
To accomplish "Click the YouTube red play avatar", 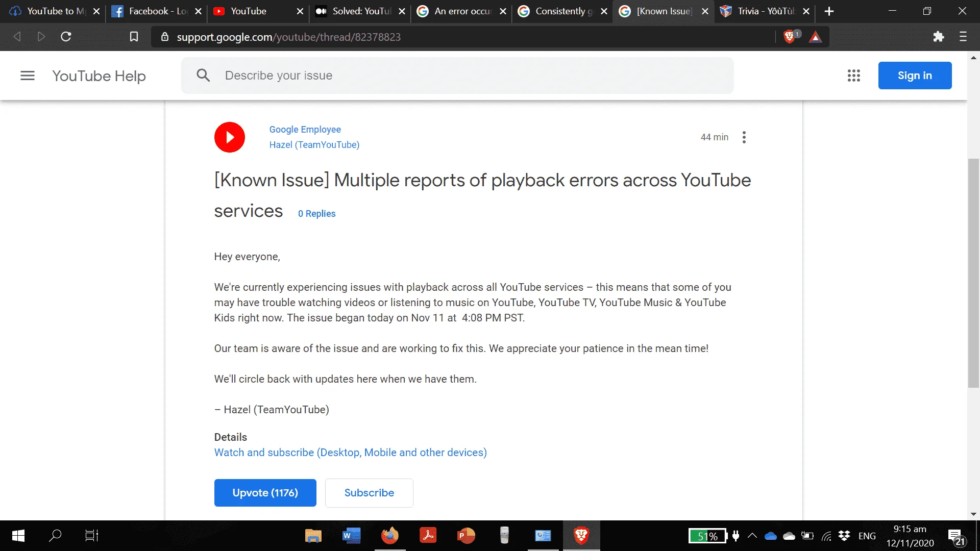I will click(x=230, y=137).
